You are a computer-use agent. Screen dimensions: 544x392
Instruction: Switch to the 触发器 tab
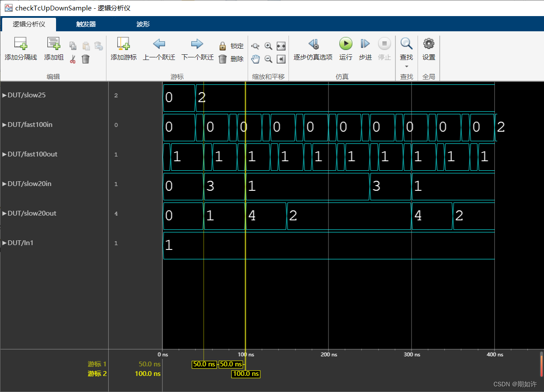click(85, 25)
